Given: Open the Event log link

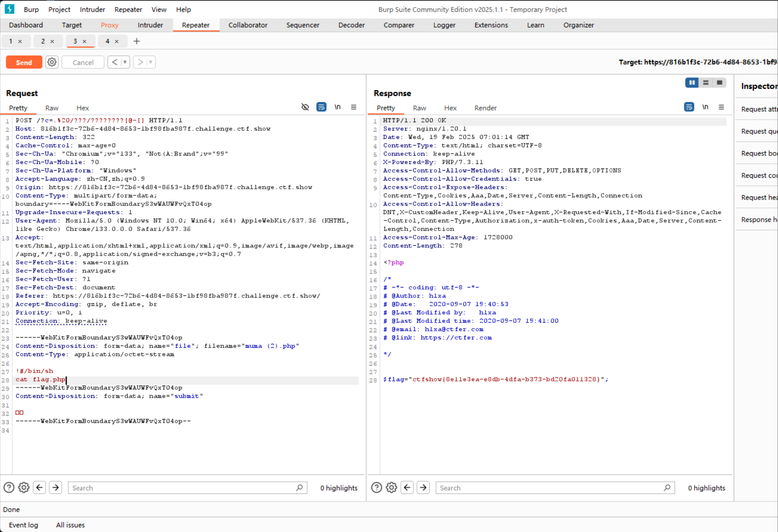Looking at the screenshot, I should pyautogui.click(x=23, y=525).
